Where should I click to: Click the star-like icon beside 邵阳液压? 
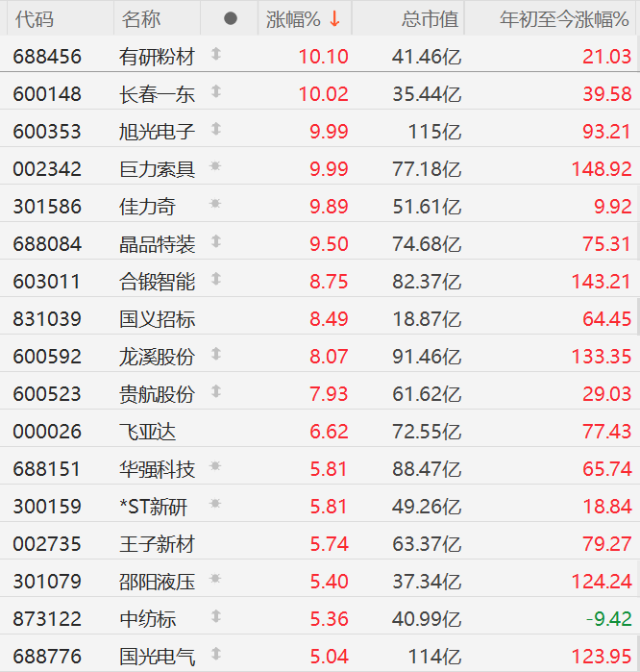(x=215, y=579)
